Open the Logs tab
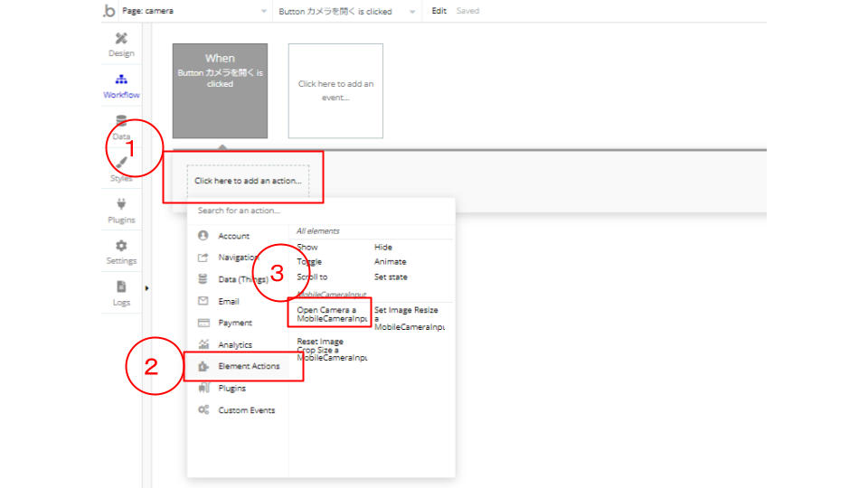 tap(121, 294)
